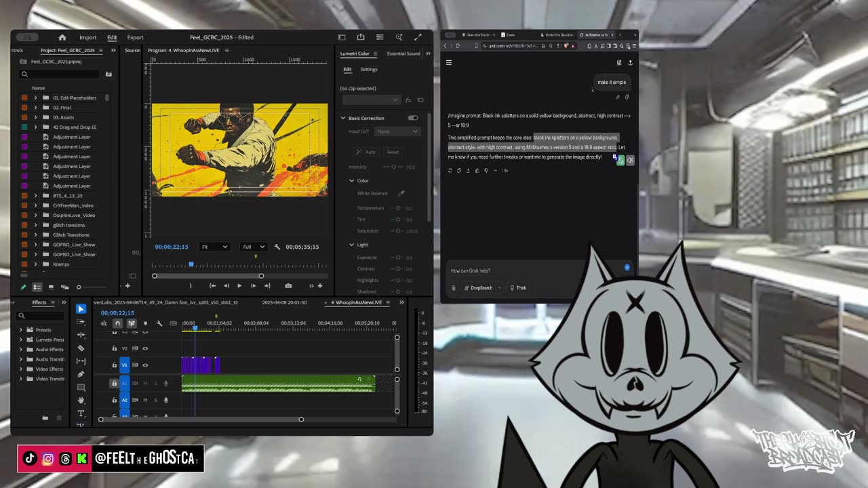Click the Reset button in Lumetri
The height and width of the screenshot is (488, 868).
click(393, 152)
